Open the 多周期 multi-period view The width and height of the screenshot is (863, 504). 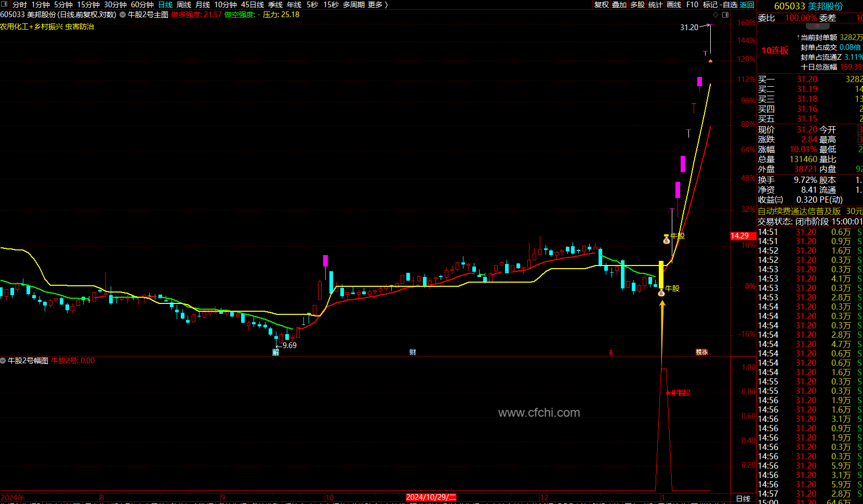coord(353,5)
